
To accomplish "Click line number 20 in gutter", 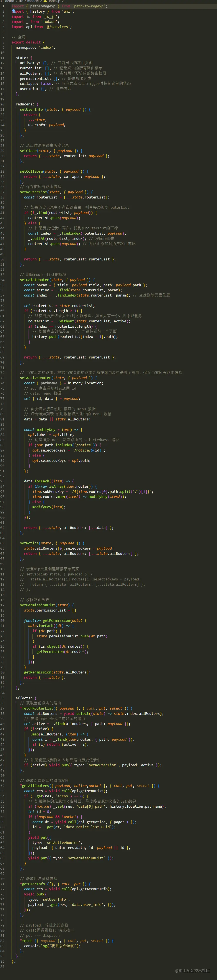I will pyautogui.click(x=2, y=104).
